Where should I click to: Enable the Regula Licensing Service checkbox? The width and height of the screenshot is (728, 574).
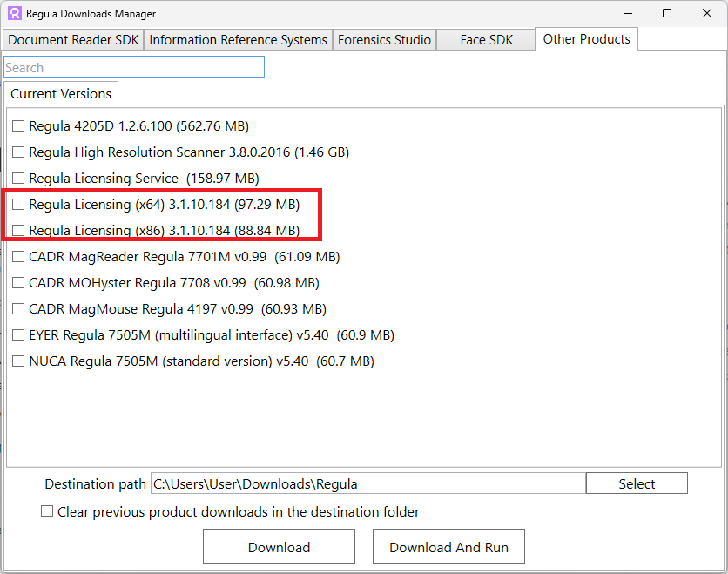[x=18, y=178]
